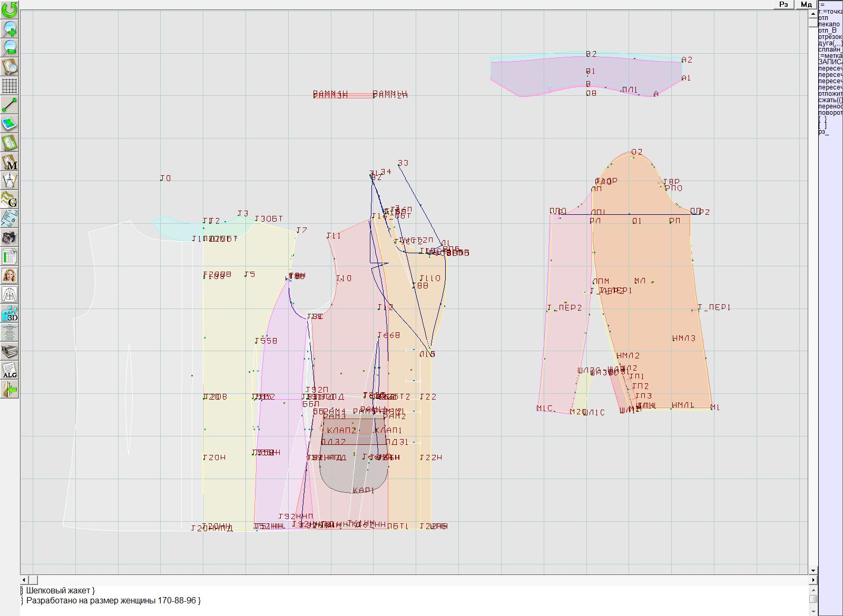Open the green spreadsheet table icon

[9, 257]
